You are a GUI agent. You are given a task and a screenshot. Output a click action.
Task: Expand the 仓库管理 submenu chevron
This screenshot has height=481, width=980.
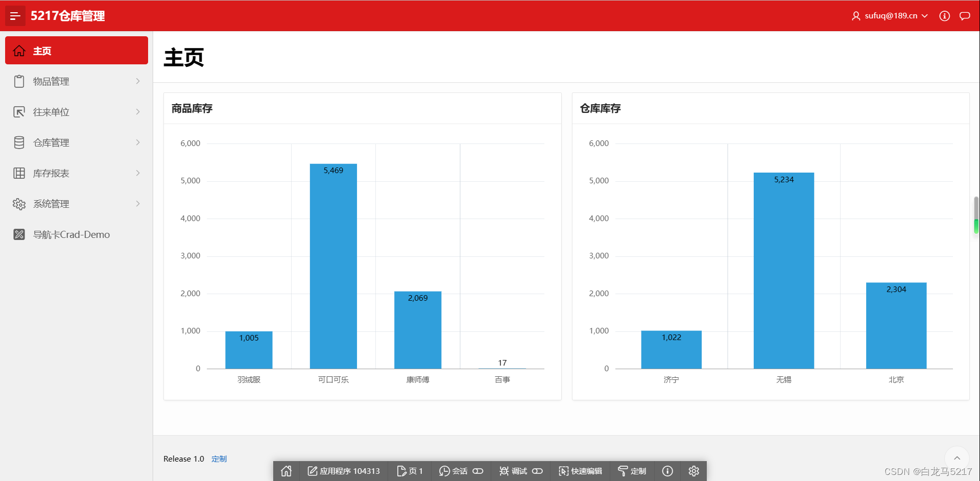[x=138, y=142]
